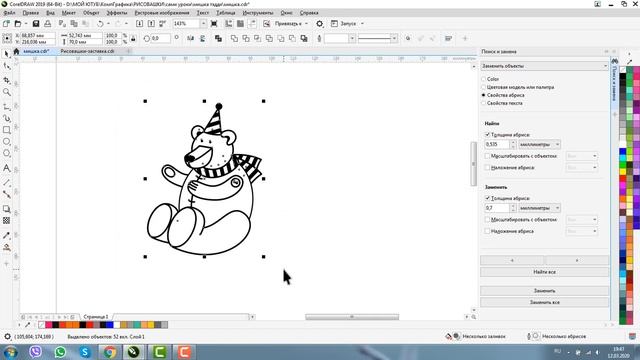640x360 pixels.
Task: Click the replace outline width 0,7 field
Action: pos(497,208)
